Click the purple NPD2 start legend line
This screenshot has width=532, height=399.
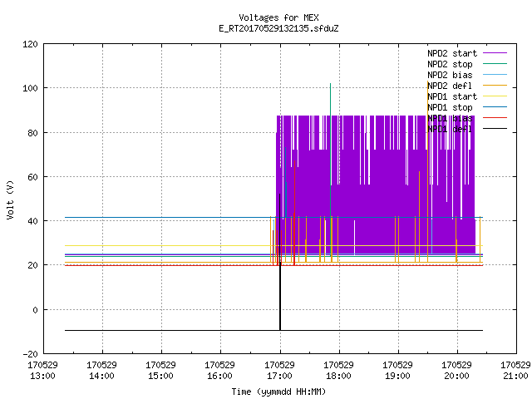(x=495, y=53)
